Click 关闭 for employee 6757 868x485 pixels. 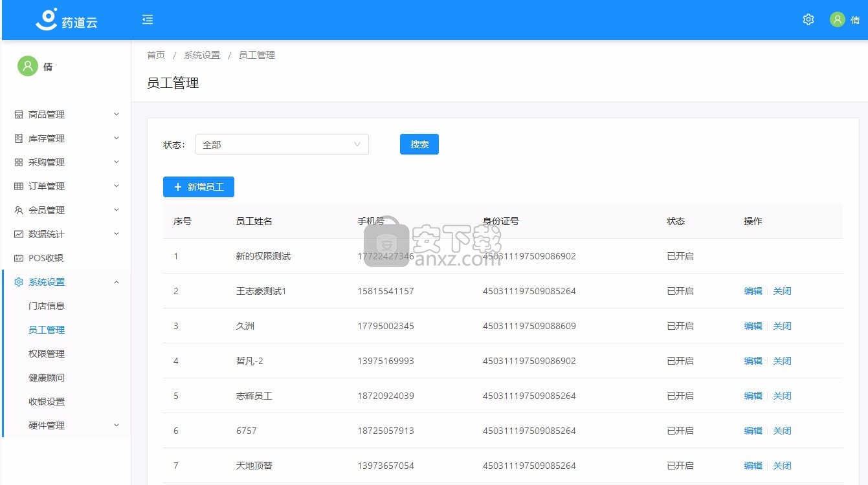782,431
